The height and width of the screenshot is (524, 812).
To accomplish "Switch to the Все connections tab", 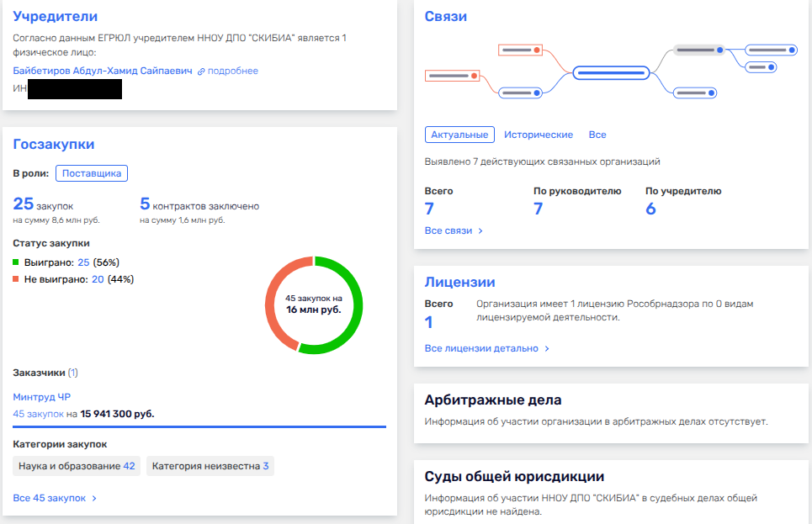I will [x=597, y=135].
